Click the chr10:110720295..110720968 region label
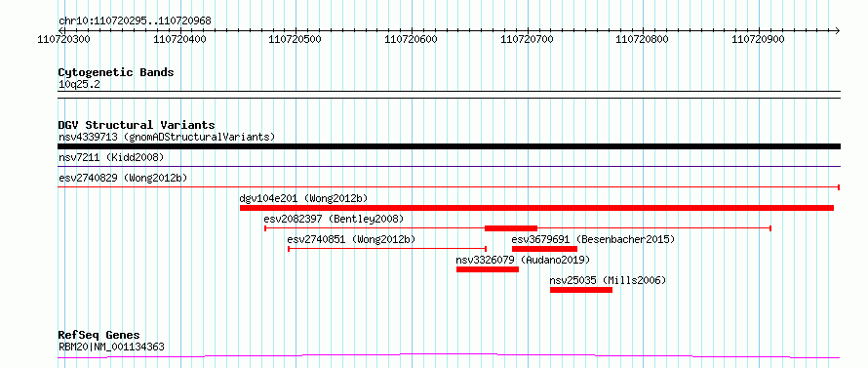Image resolution: width=868 pixels, height=368 pixels. (x=135, y=21)
